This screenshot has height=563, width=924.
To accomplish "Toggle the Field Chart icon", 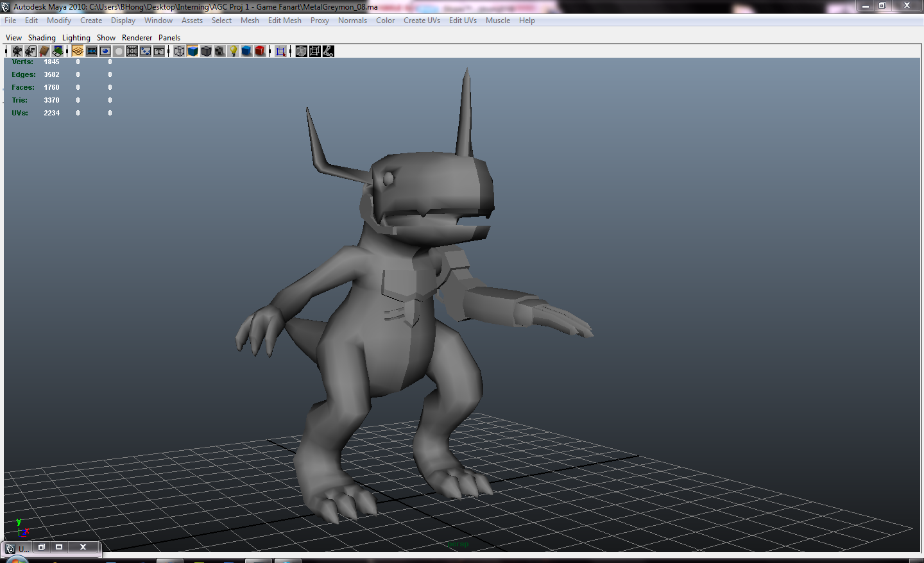I will (x=132, y=51).
